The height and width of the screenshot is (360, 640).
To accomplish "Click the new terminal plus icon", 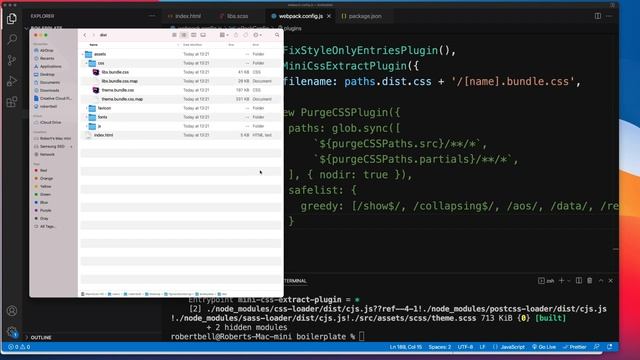I will 562,280.
